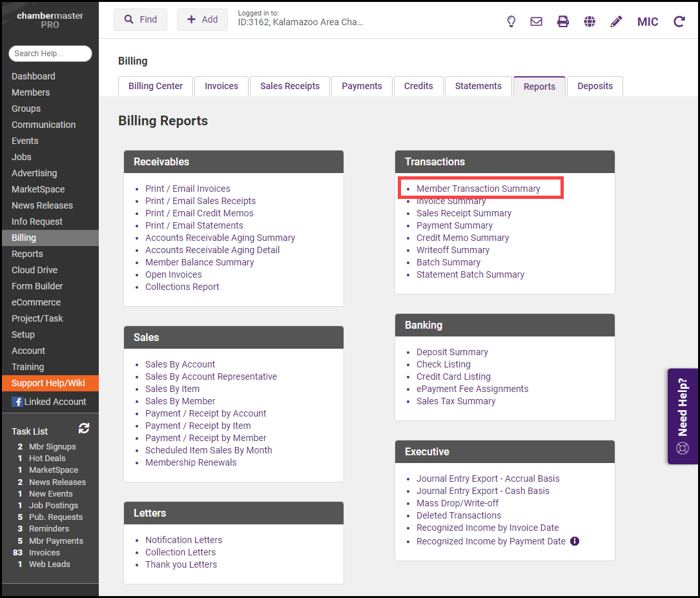
Task: Click the printer icon
Action: pyautogui.click(x=563, y=21)
